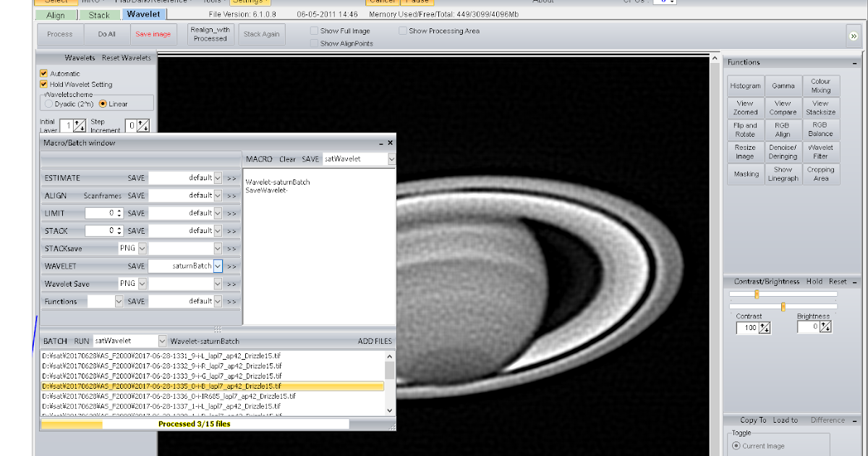Click the Do All button
868x456 pixels.
tap(106, 33)
